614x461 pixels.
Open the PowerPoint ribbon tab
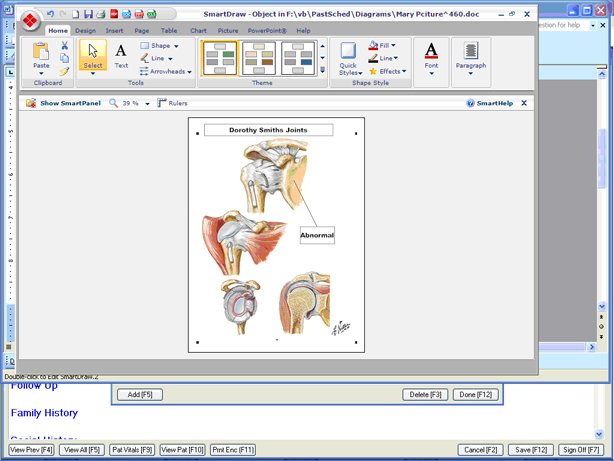tap(267, 31)
